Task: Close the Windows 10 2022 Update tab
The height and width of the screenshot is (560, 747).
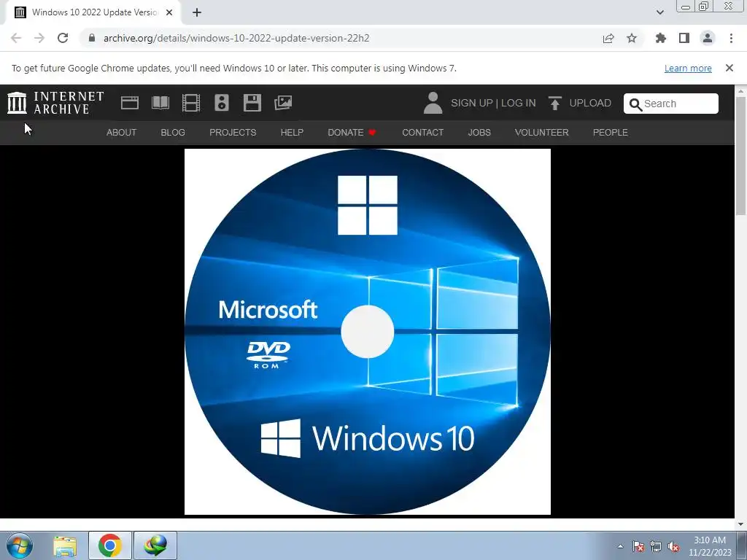Action: click(169, 12)
